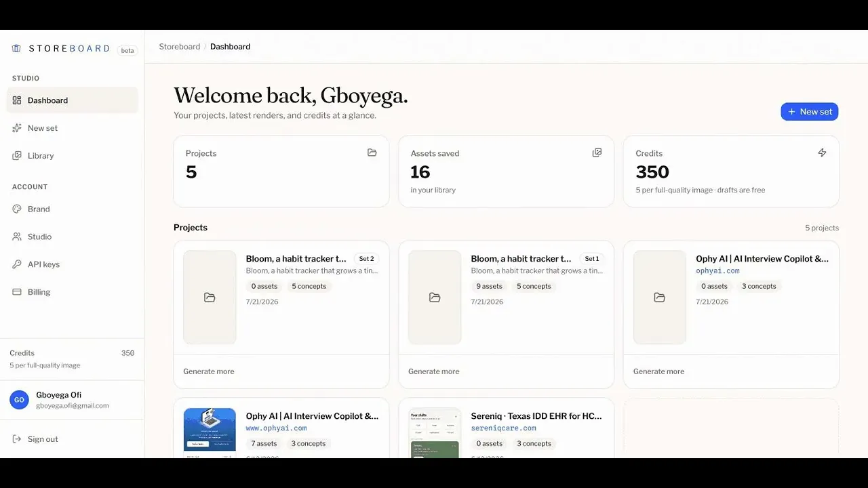
Task: Click the 5 projects count label
Action: click(822, 228)
